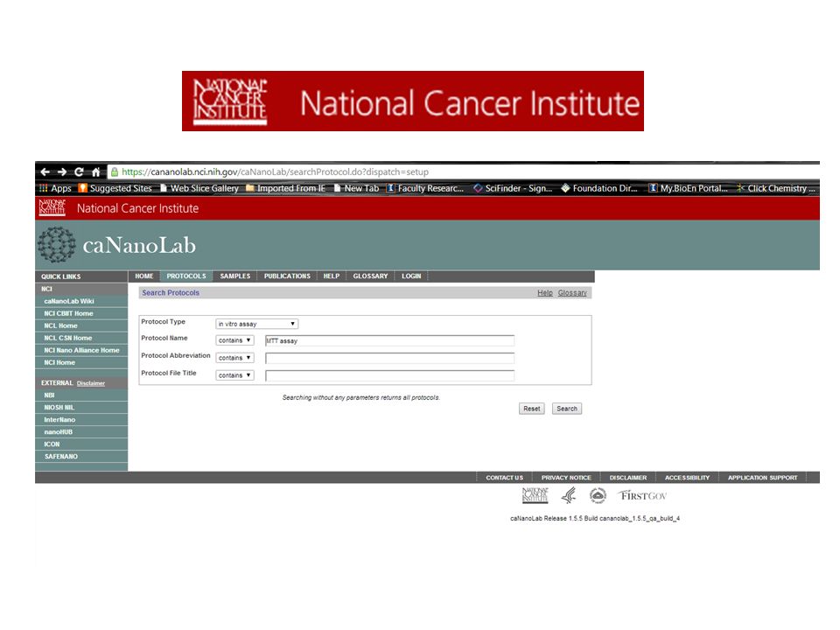Open the HELP tab in navigation bar
840x630 pixels.
332,276
